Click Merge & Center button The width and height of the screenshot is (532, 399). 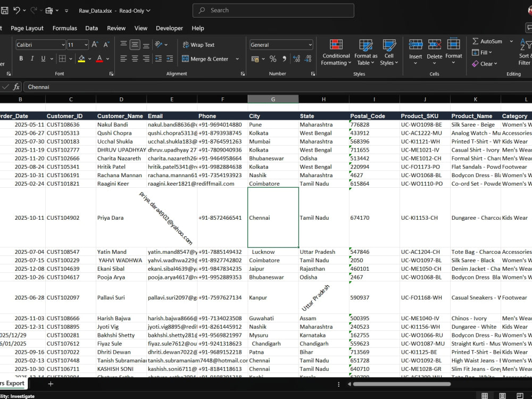[x=205, y=59]
